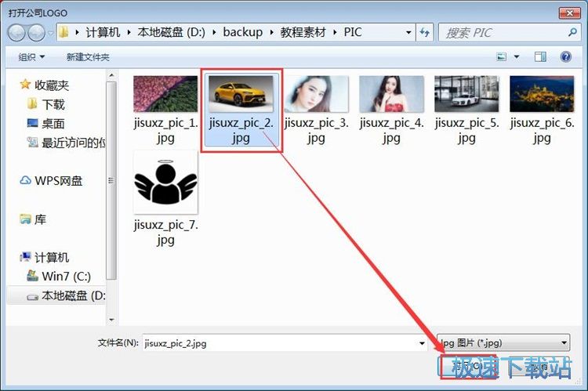Click the 库 library icon
The height and width of the screenshot is (391, 588).
click(26, 219)
